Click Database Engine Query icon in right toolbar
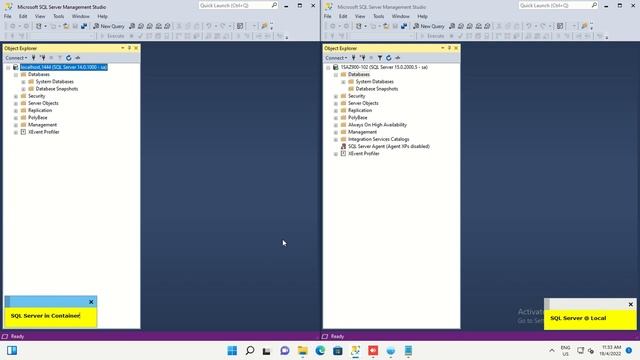Image resolution: width=640 pixels, height=360 pixels. coord(452,26)
